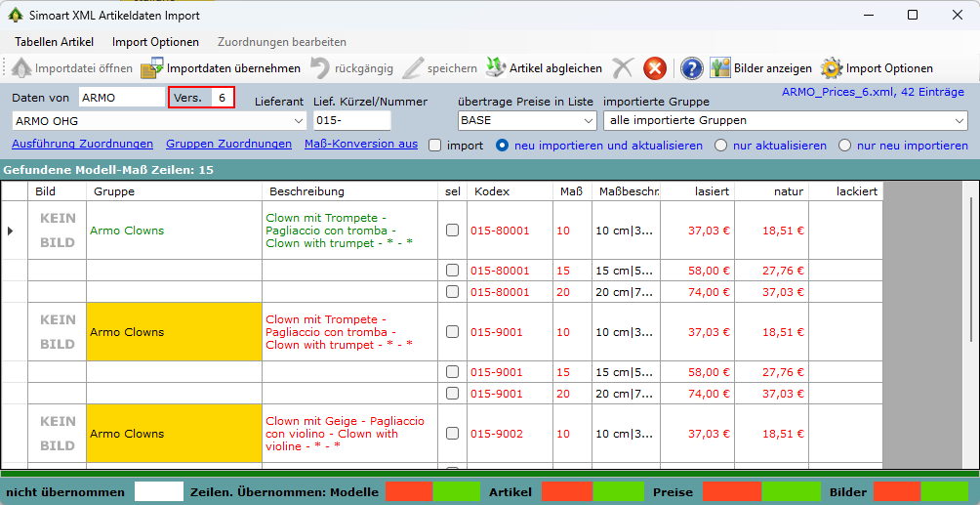Image resolution: width=980 pixels, height=505 pixels.
Task: Click the red circular cancel icon
Action: coord(655,68)
